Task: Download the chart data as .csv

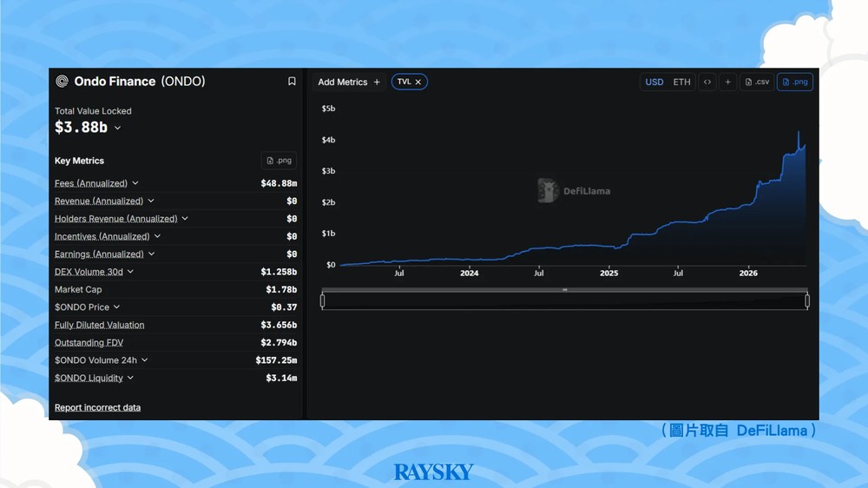Action: [x=757, y=82]
